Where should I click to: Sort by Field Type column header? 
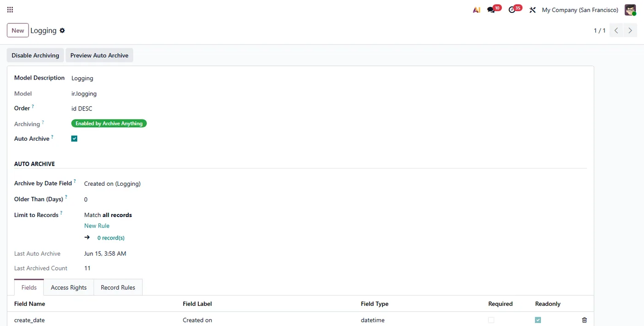[374, 304]
